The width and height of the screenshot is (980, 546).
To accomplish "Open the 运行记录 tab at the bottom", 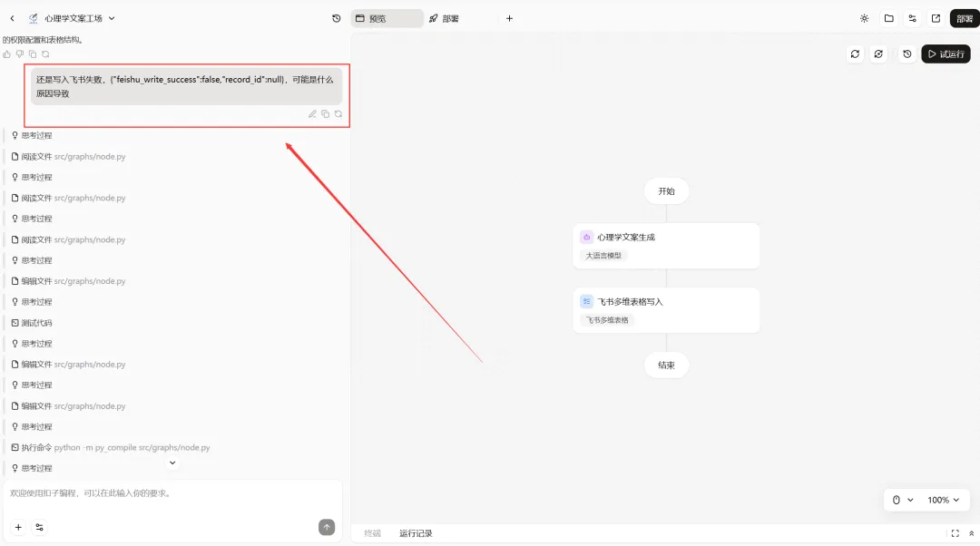I will 416,533.
